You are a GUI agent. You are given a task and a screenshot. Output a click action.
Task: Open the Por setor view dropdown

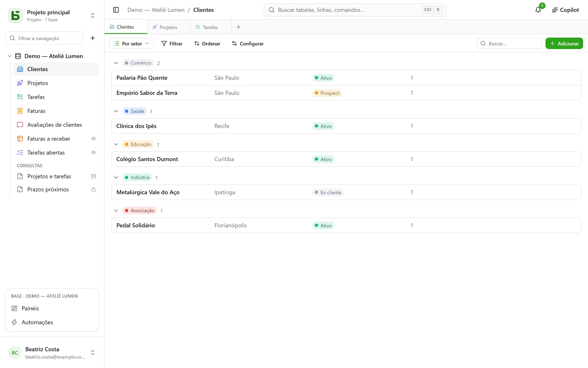132,44
